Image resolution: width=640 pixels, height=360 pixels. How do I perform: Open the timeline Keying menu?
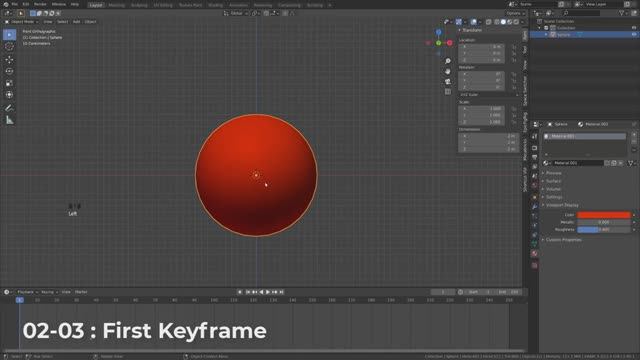[49, 292]
